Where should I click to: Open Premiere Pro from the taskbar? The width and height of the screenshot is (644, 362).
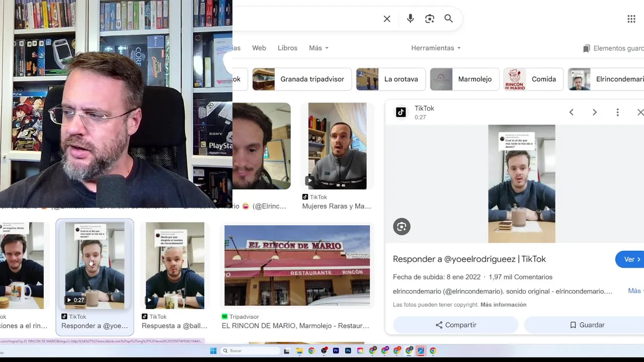[336, 351]
